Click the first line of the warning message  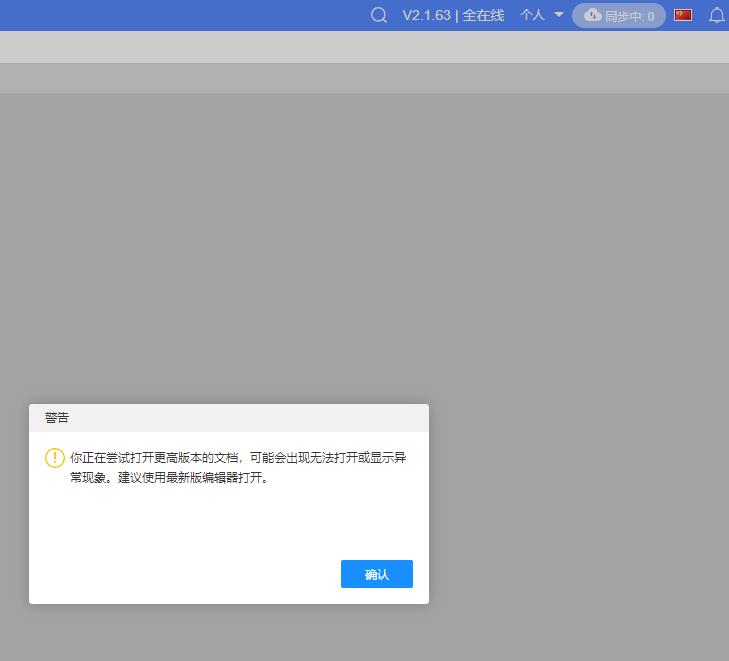[238, 457]
